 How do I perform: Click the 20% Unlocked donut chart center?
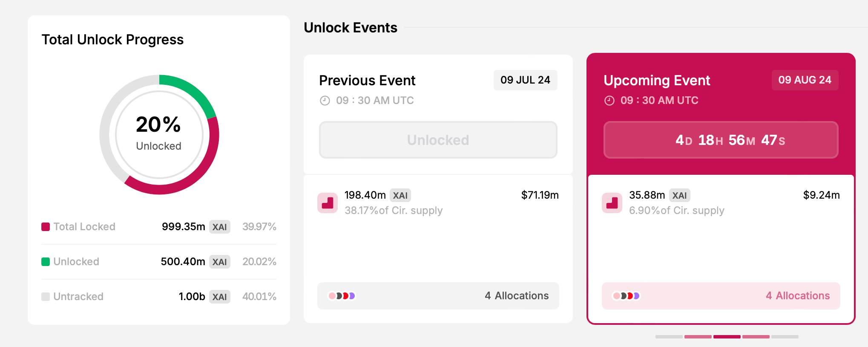[159, 135]
